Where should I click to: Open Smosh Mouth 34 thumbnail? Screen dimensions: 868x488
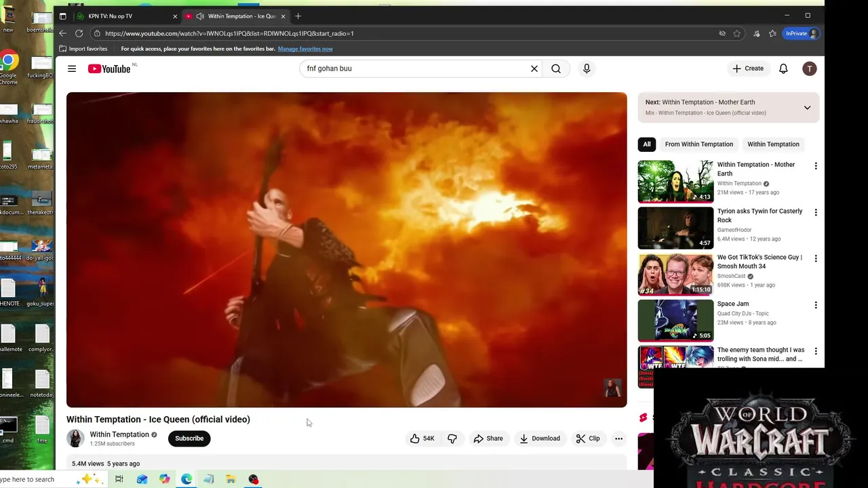click(x=675, y=274)
